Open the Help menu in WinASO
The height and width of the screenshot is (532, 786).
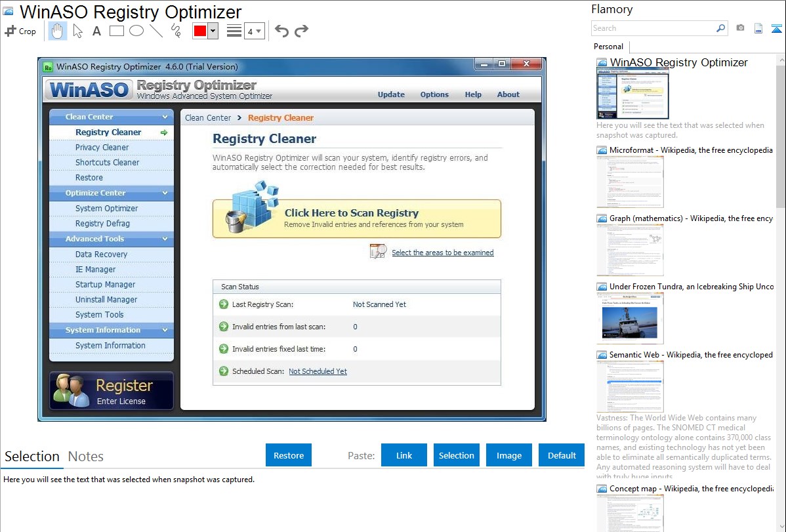pos(472,94)
